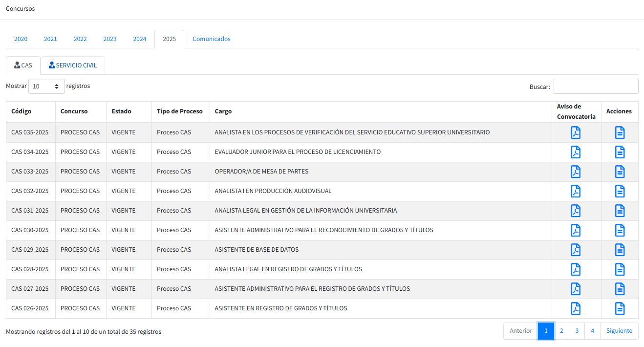Go to page 3 of results
644x347 pixels.
[577, 331]
